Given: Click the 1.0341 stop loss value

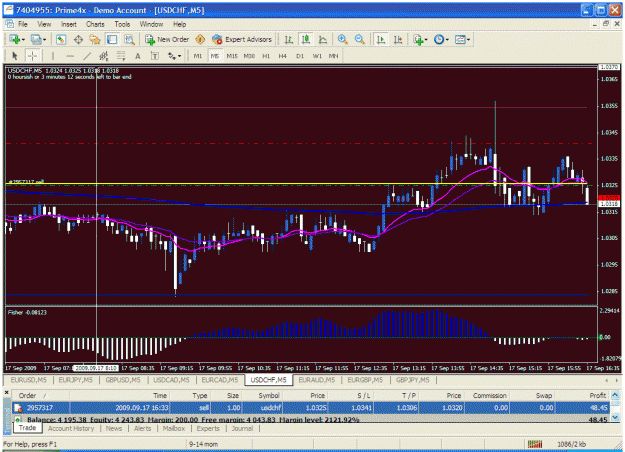Looking at the screenshot, I should coord(362,408).
